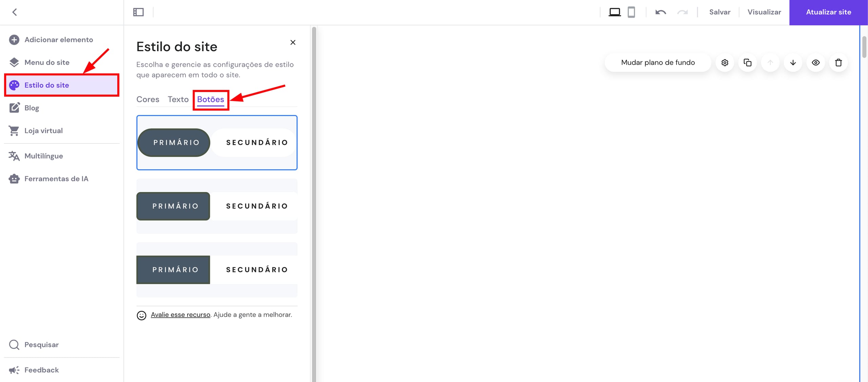Click Atualizar site button
The image size is (868, 382).
828,12
